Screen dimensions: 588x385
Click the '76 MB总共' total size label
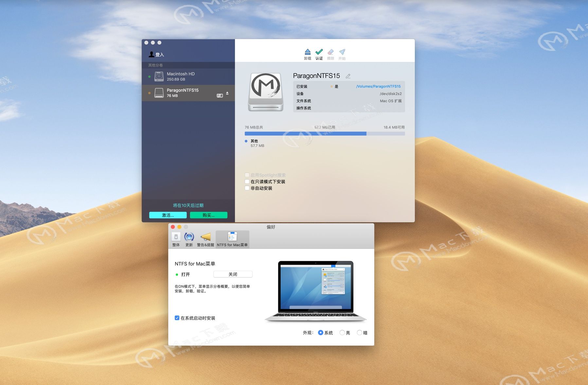coord(254,127)
